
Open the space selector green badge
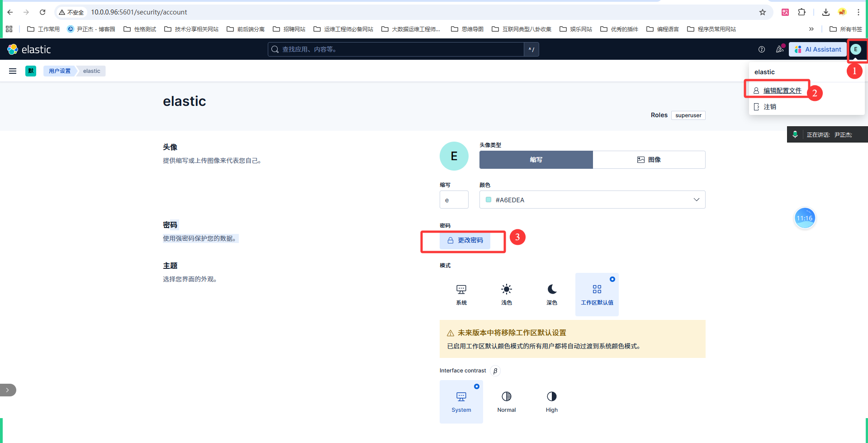[31, 71]
